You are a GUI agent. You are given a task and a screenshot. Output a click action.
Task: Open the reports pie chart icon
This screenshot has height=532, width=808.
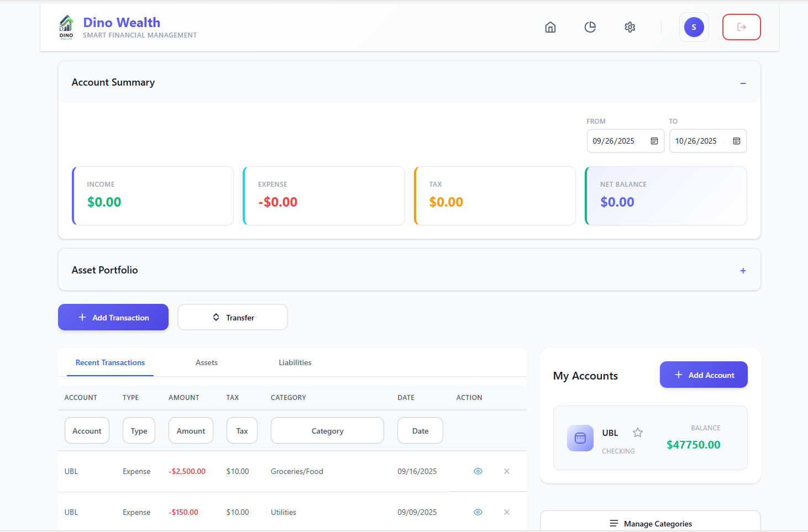coord(590,27)
